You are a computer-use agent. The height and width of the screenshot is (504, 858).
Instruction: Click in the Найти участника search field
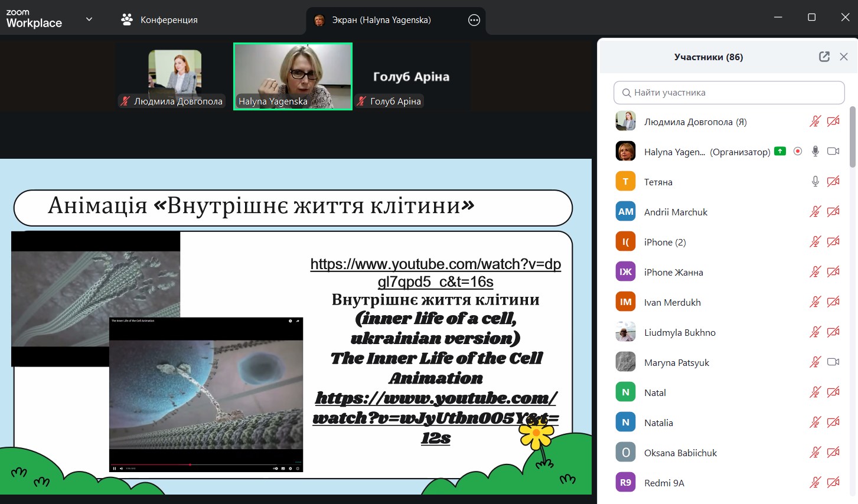point(729,93)
